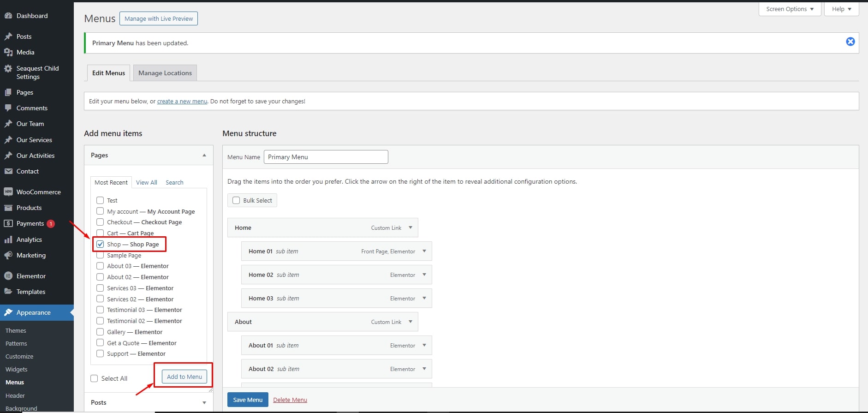Click the Posts pushpin icon
Screen dimensions: 868x413
click(x=8, y=36)
